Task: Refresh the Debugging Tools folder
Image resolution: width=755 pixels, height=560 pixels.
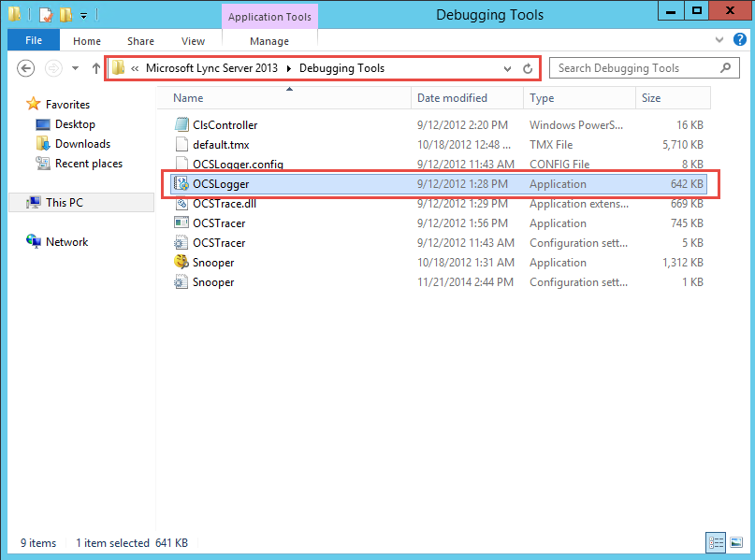Action: [528, 69]
